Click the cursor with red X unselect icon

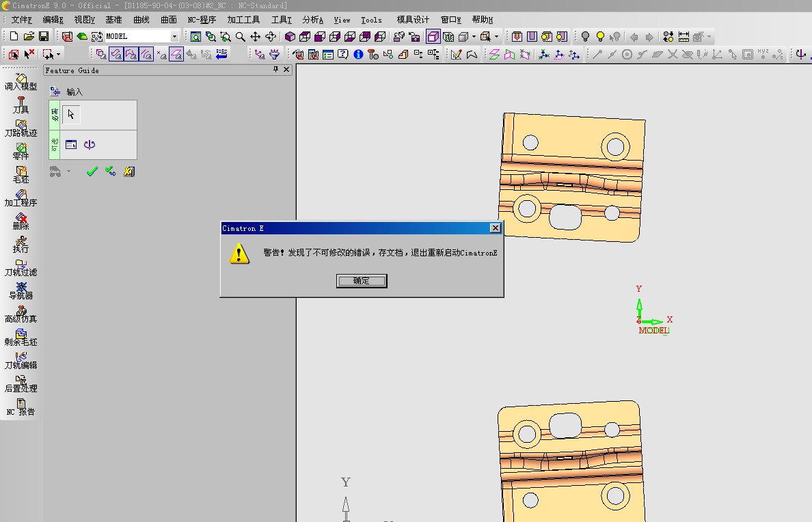click(29, 54)
